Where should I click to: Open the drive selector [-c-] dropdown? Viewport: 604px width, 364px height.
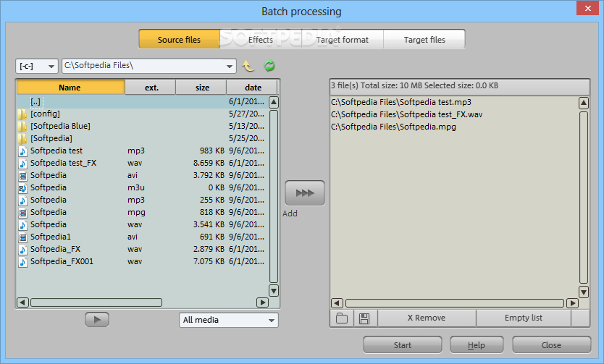pos(37,66)
